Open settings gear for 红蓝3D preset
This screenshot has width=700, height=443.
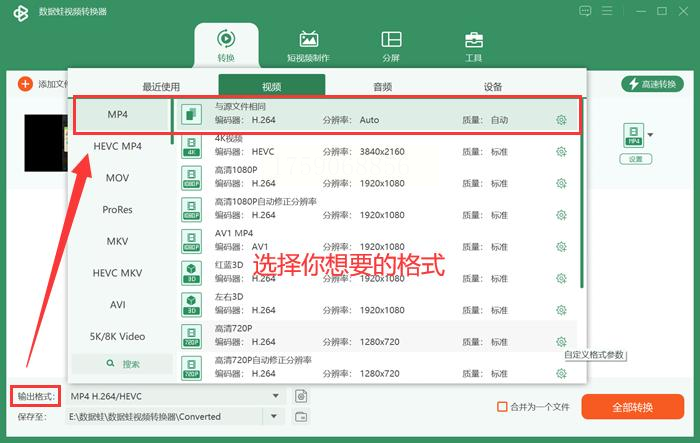561,279
